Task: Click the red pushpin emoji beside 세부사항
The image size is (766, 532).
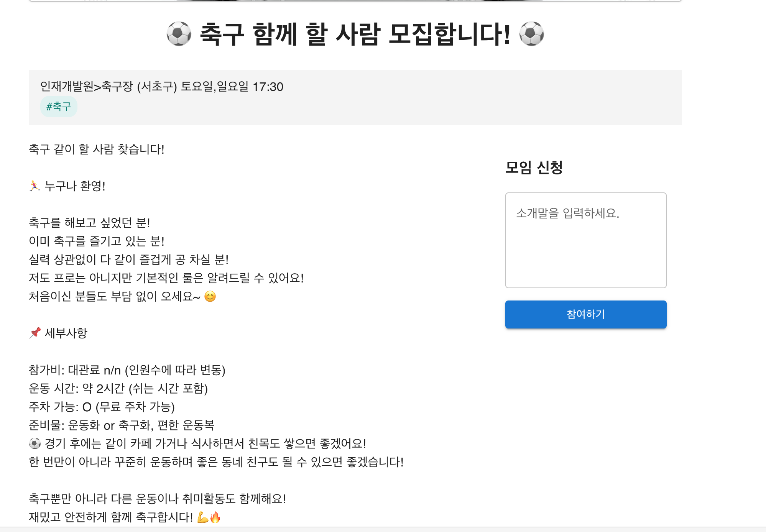Action: coord(35,333)
